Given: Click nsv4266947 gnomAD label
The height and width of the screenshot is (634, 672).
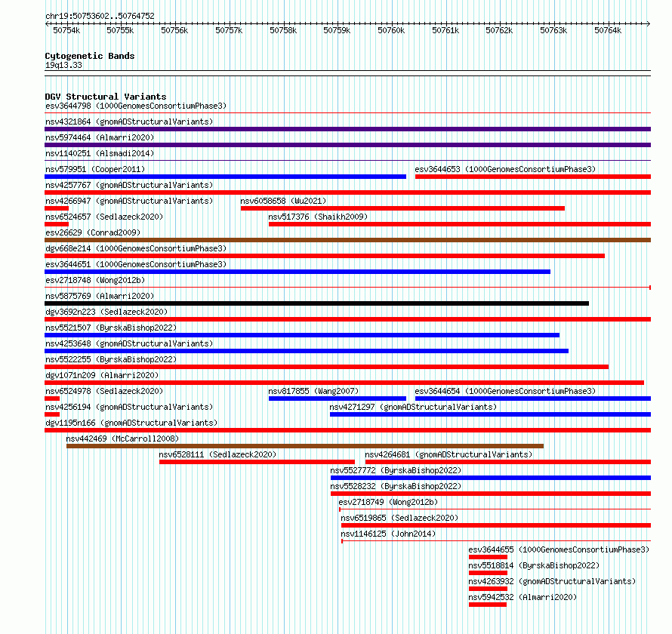Looking at the screenshot, I should [x=129, y=201].
